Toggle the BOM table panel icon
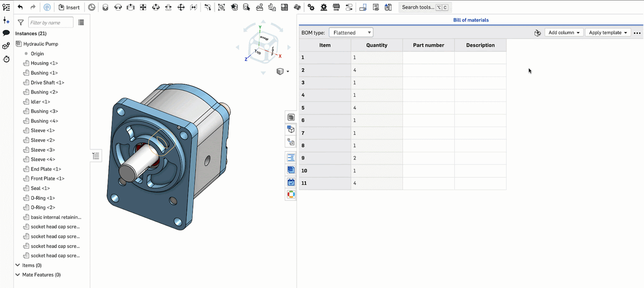 click(291, 117)
